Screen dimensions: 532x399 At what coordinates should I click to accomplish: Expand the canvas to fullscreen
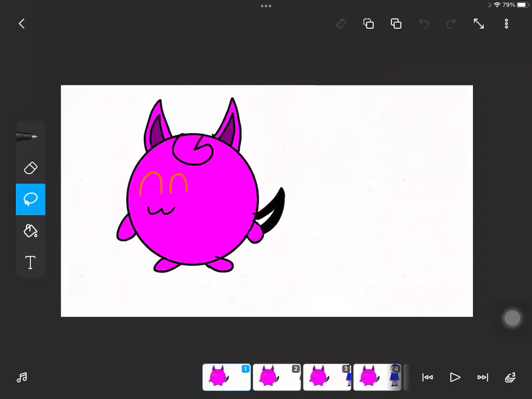(x=479, y=24)
